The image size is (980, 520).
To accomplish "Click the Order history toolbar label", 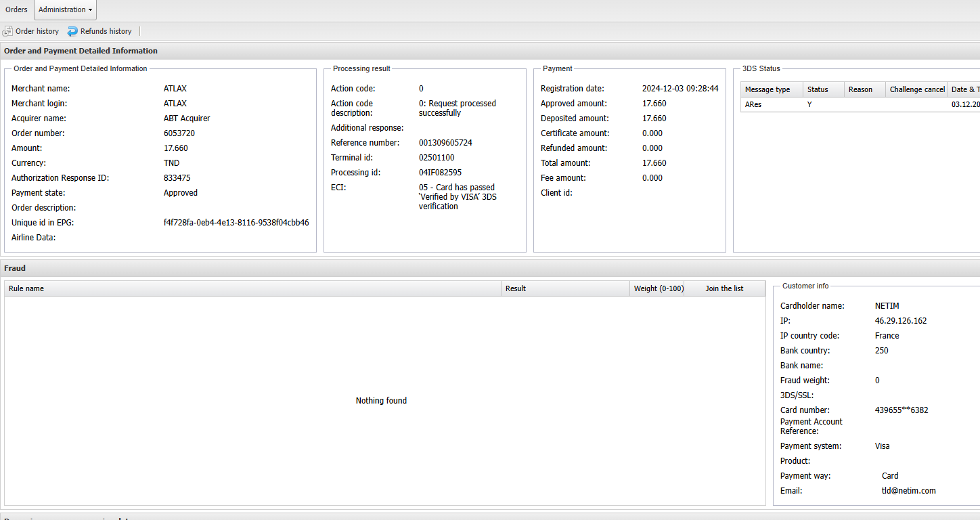I will (37, 31).
